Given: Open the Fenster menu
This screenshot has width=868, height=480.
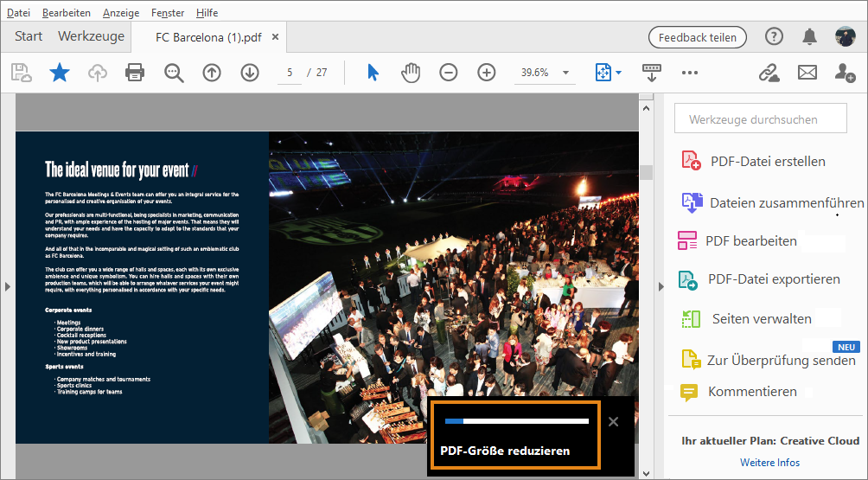Looking at the screenshot, I should click(168, 12).
